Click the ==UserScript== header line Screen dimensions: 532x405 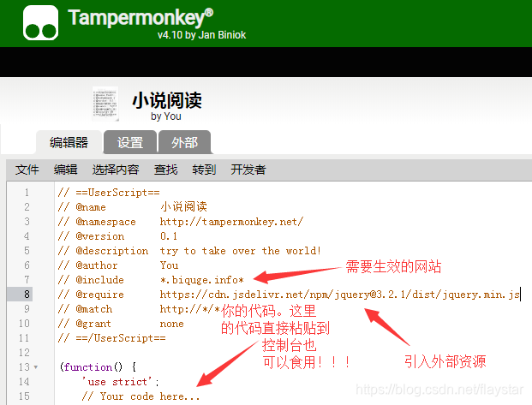click(109, 193)
